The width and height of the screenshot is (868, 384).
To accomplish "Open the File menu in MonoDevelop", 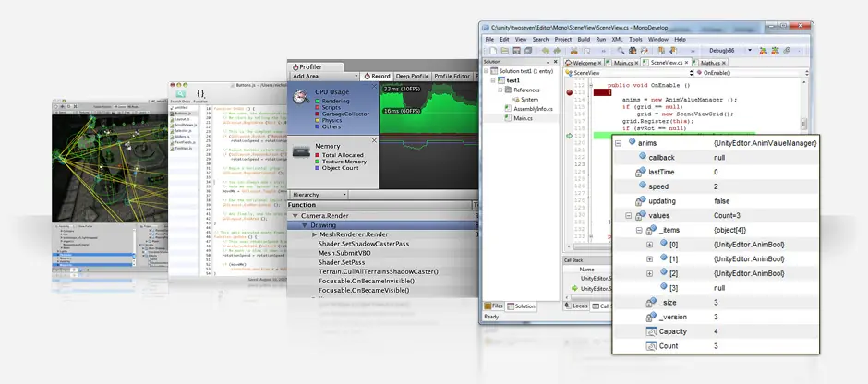I will 489,40.
